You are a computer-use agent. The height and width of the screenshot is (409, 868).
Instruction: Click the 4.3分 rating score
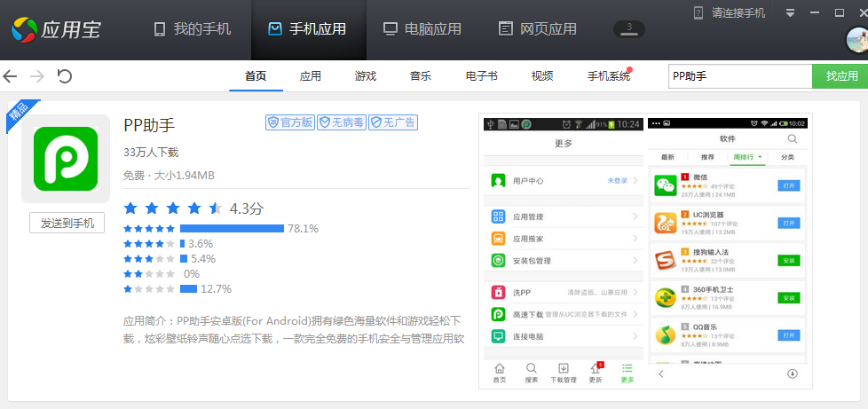[x=247, y=208]
